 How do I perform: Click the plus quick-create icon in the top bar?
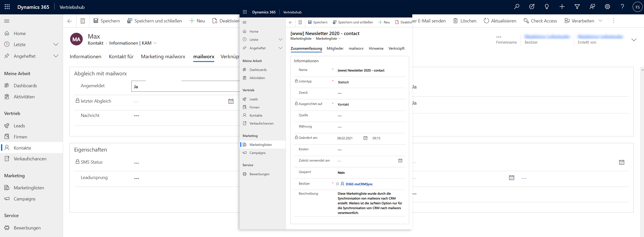(562, 7)
